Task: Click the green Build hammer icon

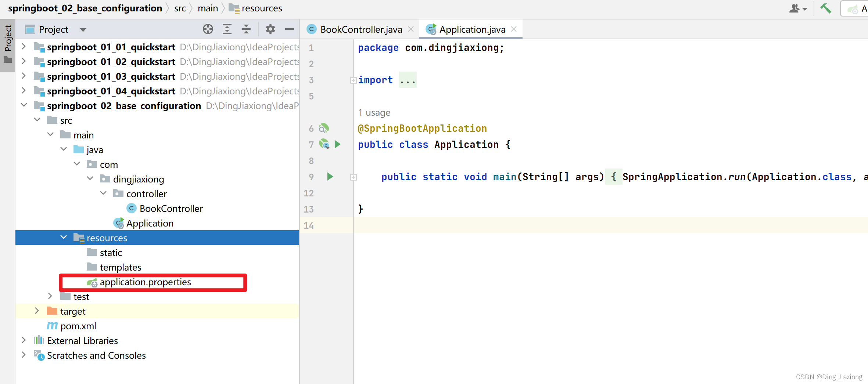Action: point(826,8)
